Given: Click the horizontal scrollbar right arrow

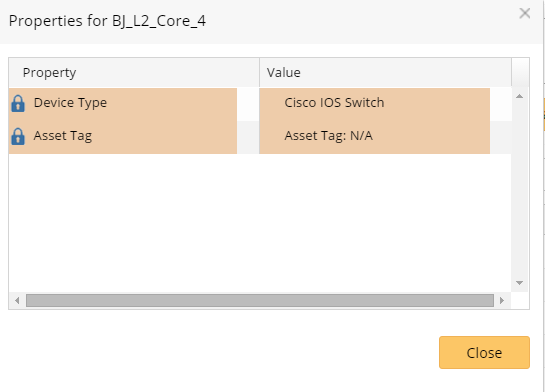Looking at the screenshot, I should coord(502,300).
